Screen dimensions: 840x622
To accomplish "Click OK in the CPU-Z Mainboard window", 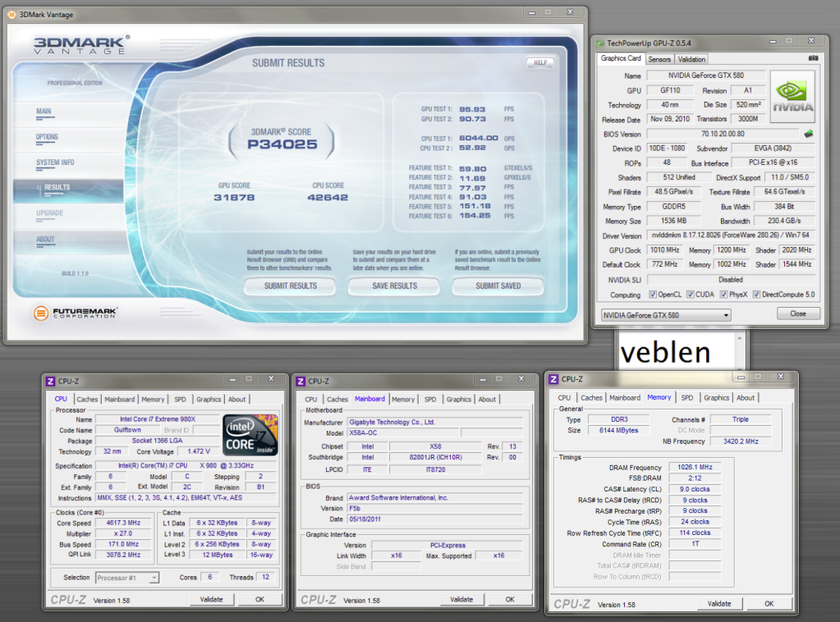I will pyautogui.click(x=510, y=600).
